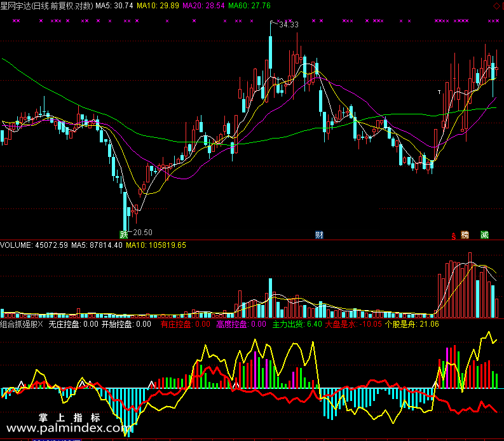Click the 大盘是水: -10.05 value
The image size is (504, 441).
point(353,324)
